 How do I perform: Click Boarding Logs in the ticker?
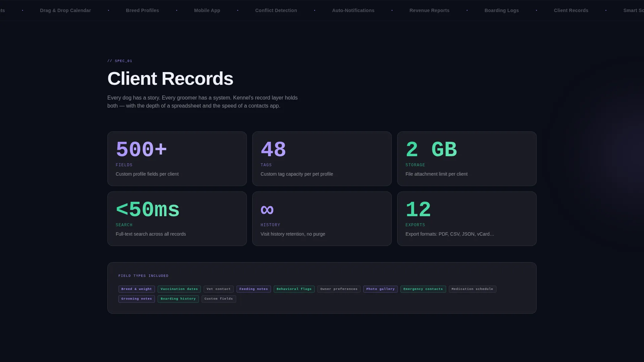(501, 10)
